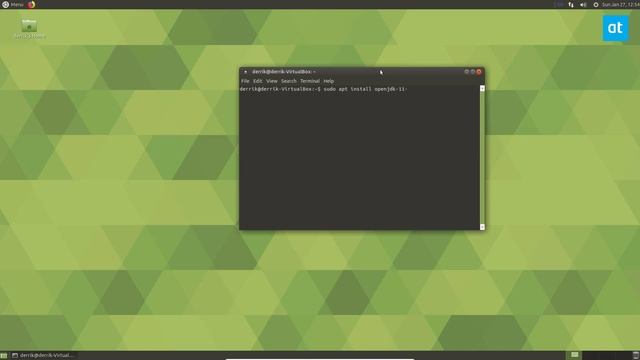
Task: Minimize the terminal window
Action: pyautogui.click(x=467, y=72)
